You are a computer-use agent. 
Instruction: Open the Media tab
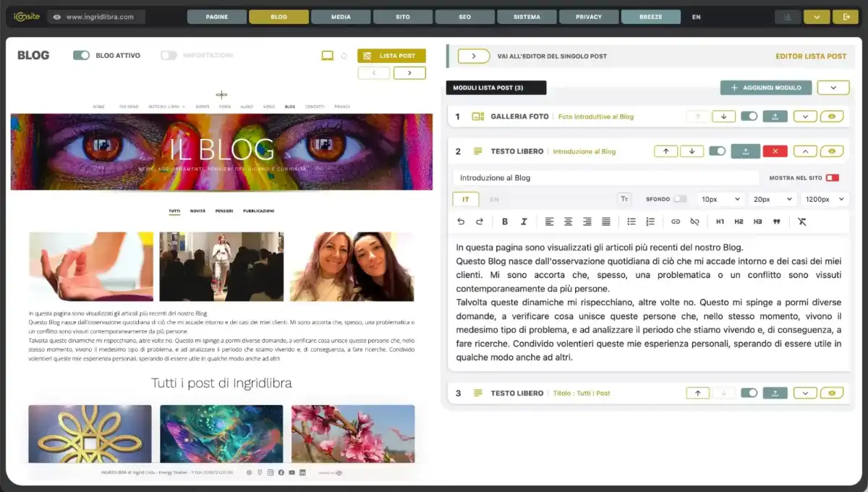(341, 17)
